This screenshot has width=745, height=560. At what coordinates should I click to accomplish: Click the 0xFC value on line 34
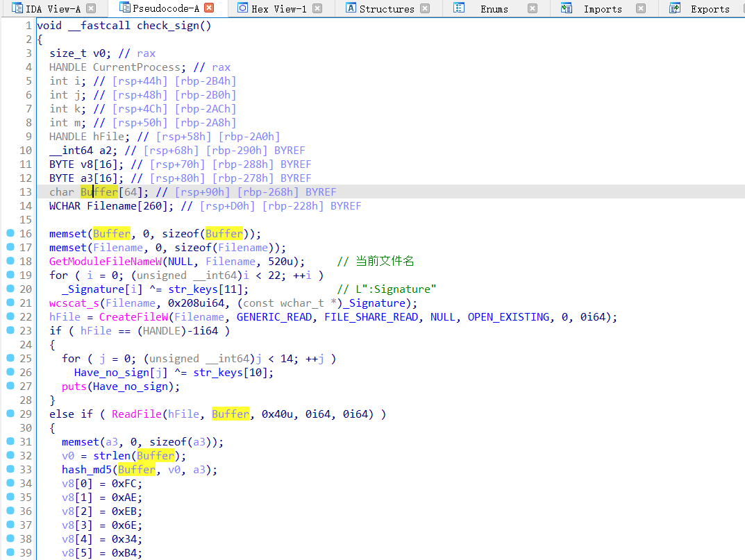point(124,484)
